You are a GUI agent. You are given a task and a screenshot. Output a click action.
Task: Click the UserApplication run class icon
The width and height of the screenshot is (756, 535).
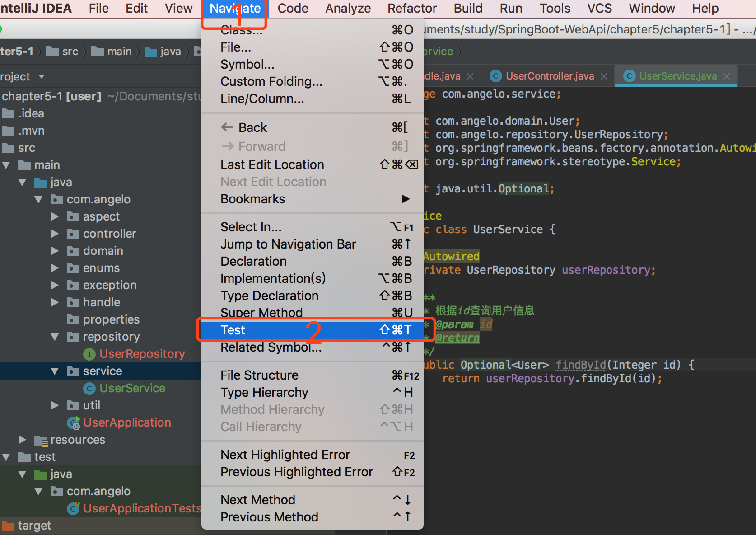pyautogui.click(x=74, y=423)
